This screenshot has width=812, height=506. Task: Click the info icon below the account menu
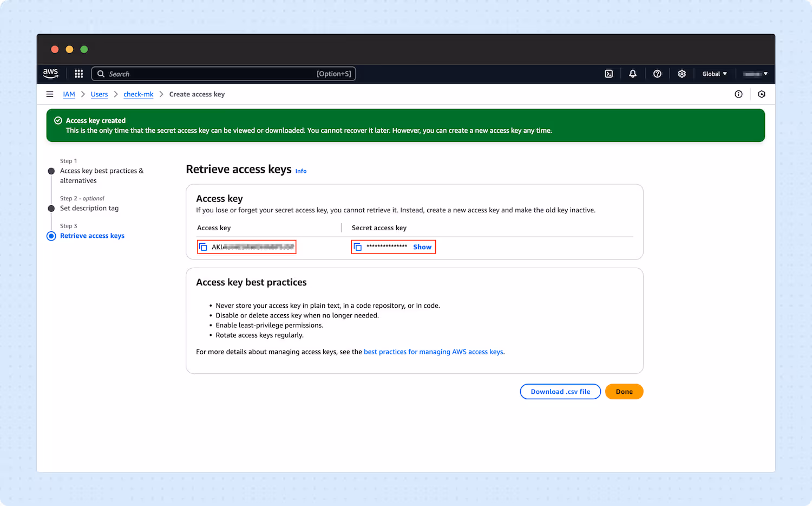[x=738, y=94]
